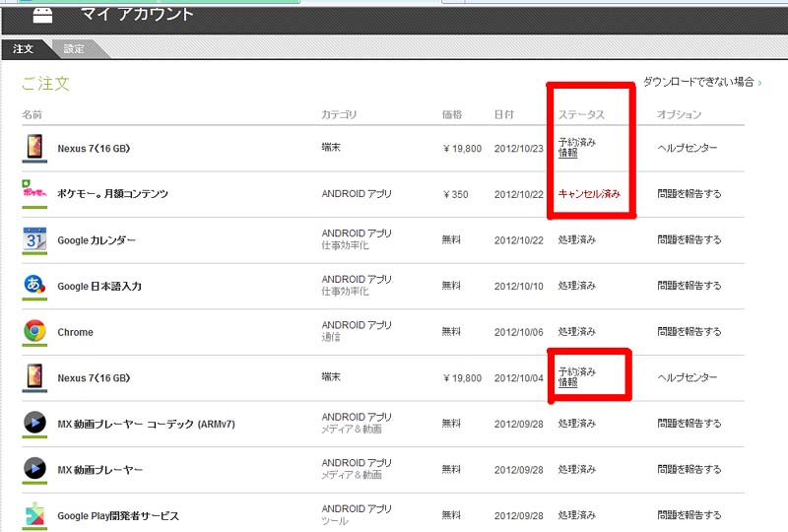Click 仕事効率化 category in Google カレンダー row
Screen dimensions: 788x532
pyautogui.click(x=346, y=245)
